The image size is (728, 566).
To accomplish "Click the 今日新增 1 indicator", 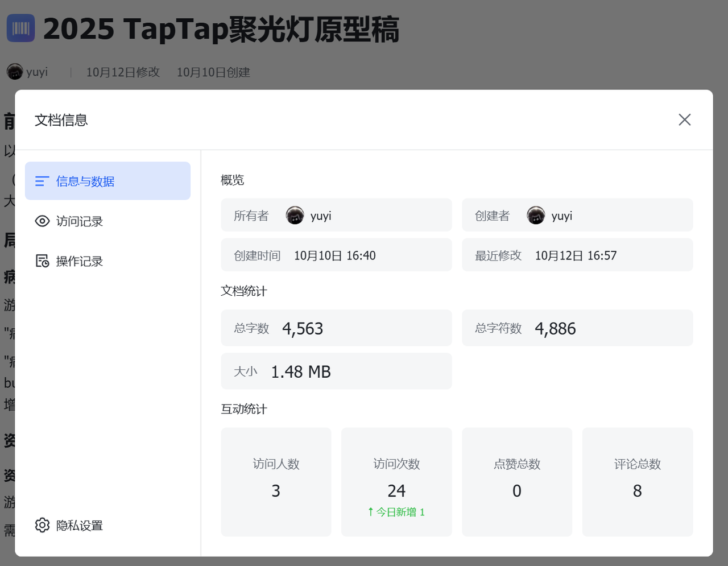I will tap(396, 512).
